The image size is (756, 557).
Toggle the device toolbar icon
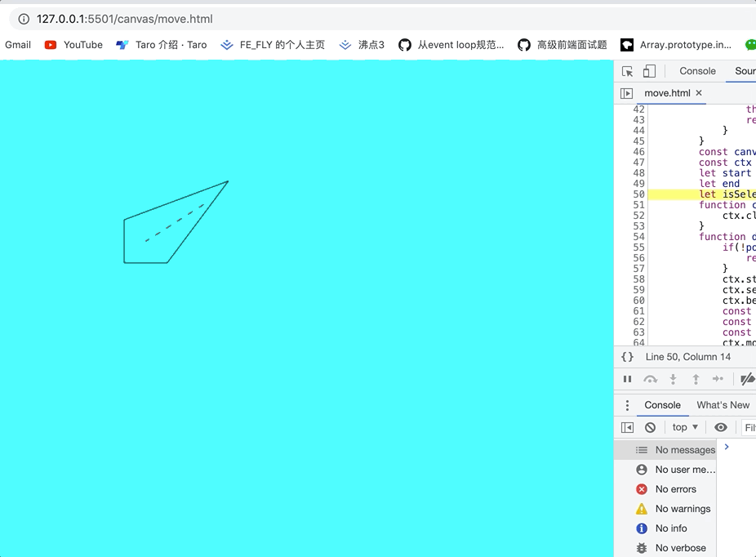click(649, 71)
